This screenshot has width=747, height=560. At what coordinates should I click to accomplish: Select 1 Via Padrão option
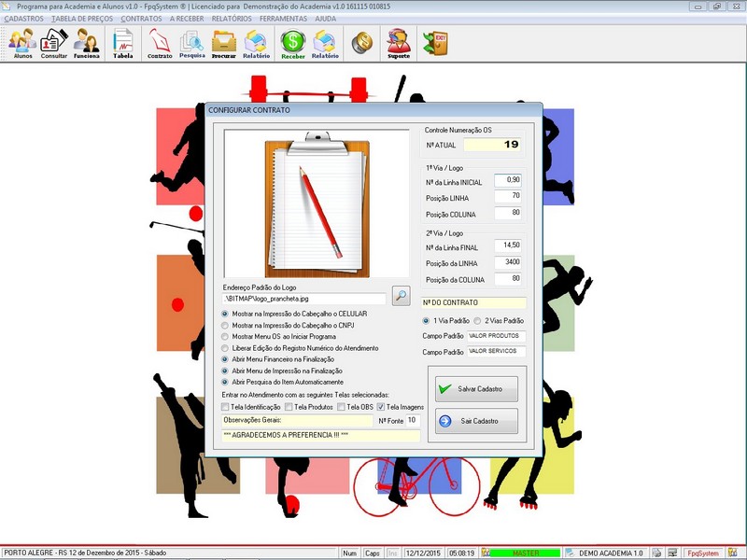click(x=426, y=321)
